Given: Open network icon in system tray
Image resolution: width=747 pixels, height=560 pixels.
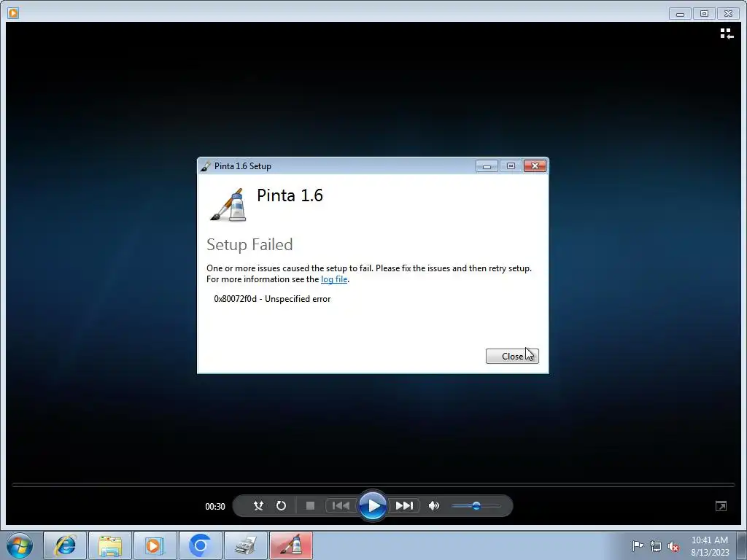Looking at the screenshot, I should pos(656,546).
